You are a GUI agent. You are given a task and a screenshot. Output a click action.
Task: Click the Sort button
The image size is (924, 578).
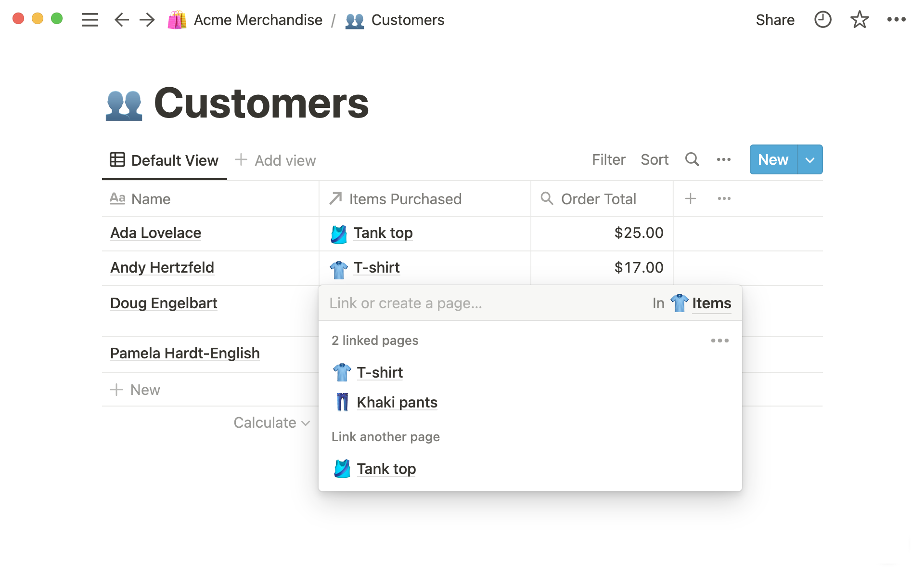[x=654, y=160]
